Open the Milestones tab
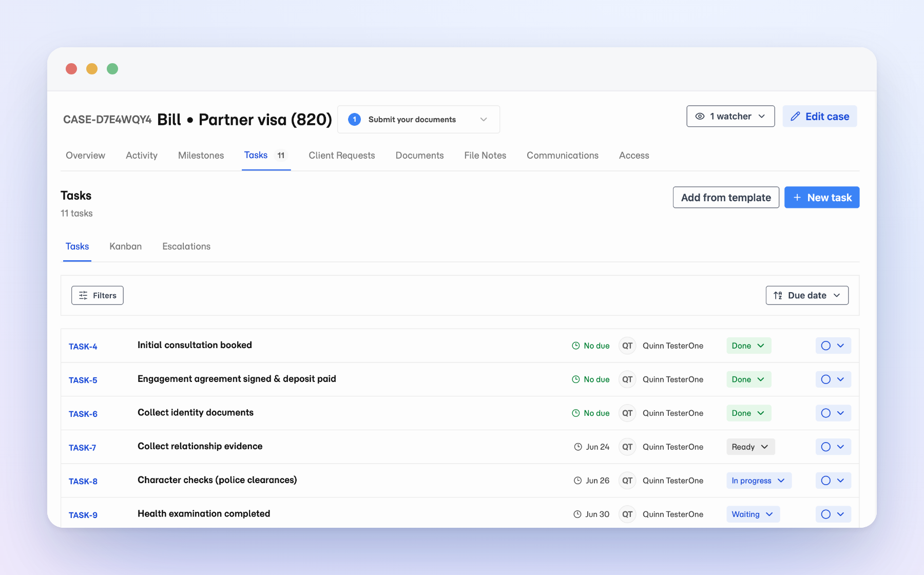Image resolution: width=924 pixels, height=575 pixels. pos(201,156)
